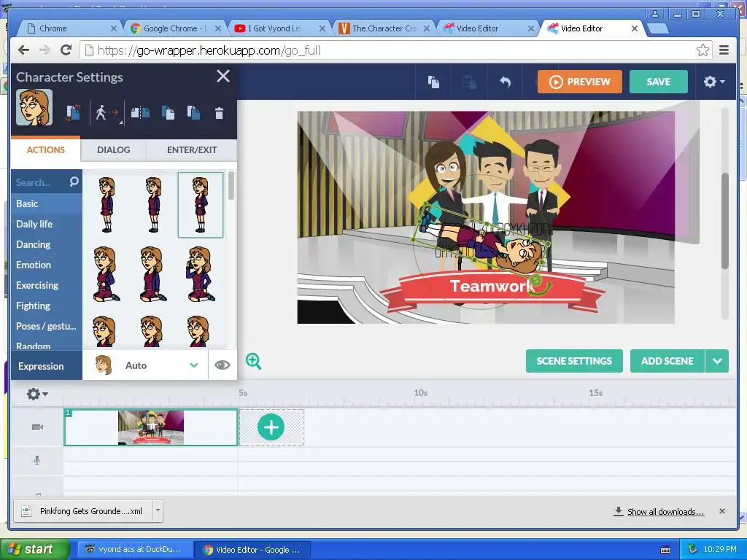
Task: Select the Basic action category
Action: 46,204
